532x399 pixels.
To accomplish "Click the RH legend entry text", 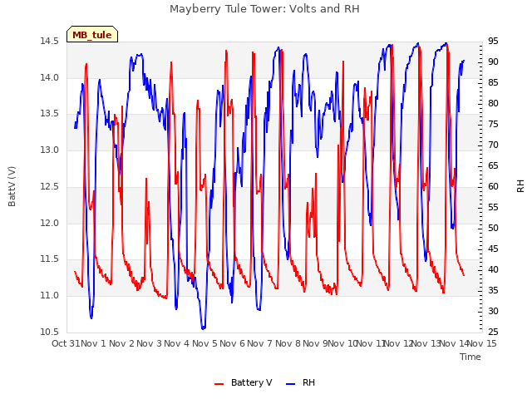I will pyautogui.click(x=308, y=382).
